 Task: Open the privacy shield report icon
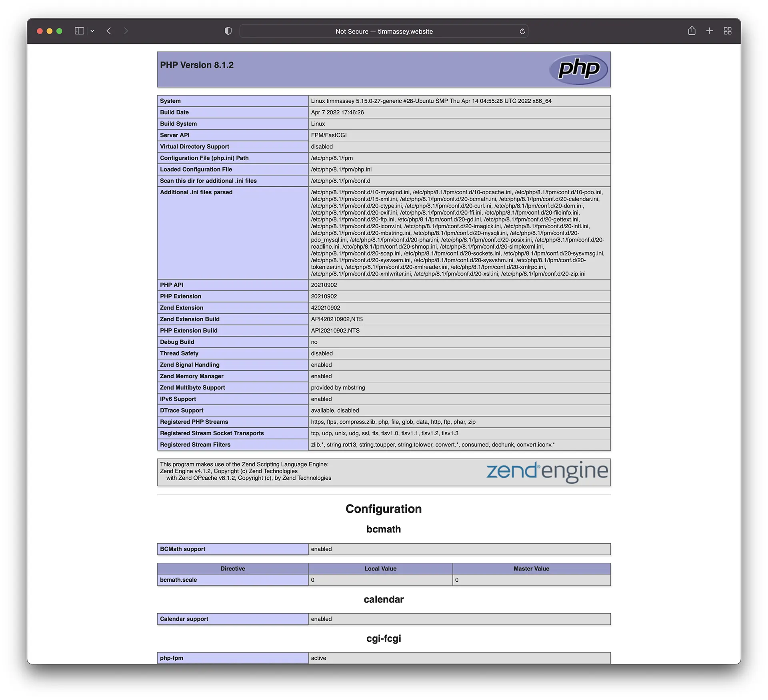[x=228, y=31]
